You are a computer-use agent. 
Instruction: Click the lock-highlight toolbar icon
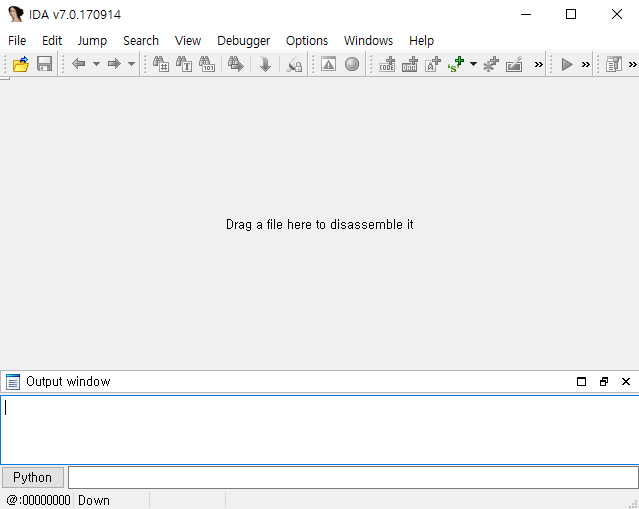(x=294, y=64)
